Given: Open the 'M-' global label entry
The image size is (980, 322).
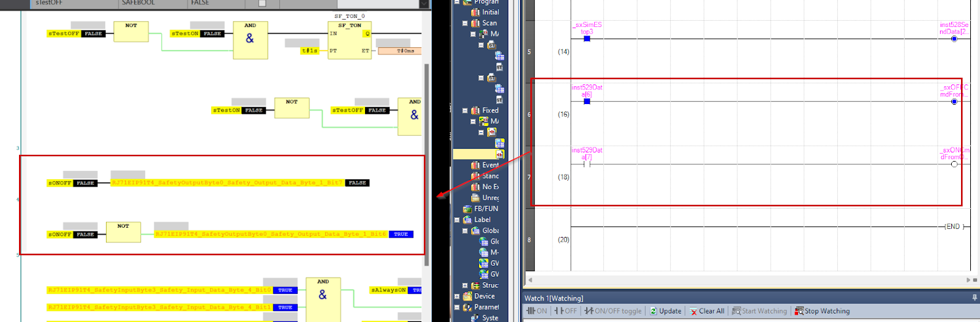Looking at the screenshot, I should (x=495, y=253).
